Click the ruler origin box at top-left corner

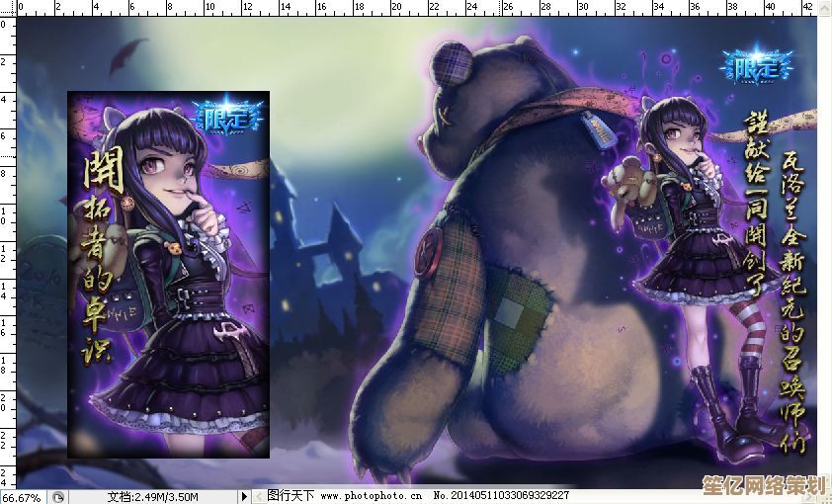point(8,8)
